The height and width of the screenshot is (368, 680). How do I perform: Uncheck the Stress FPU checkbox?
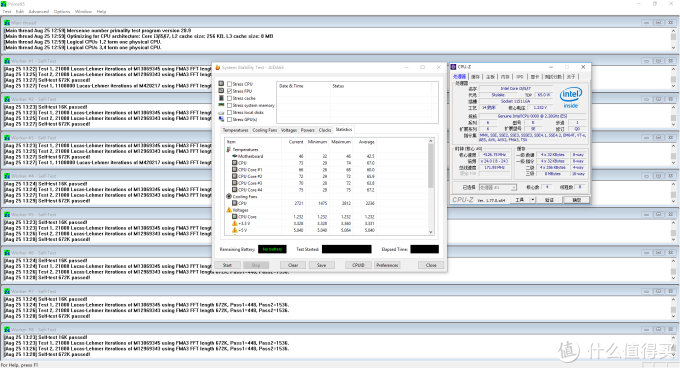229,91
